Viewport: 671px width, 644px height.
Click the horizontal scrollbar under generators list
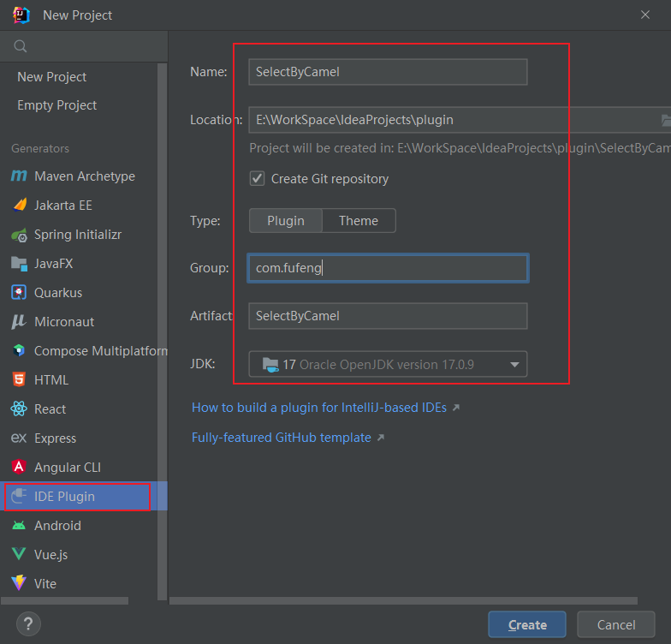pyautogui.click(x=65, y=601)
